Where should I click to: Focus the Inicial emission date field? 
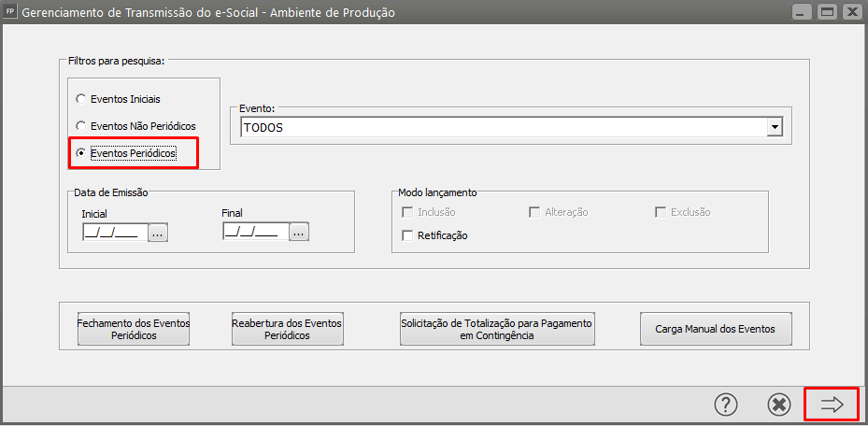(x=112, y=233)
